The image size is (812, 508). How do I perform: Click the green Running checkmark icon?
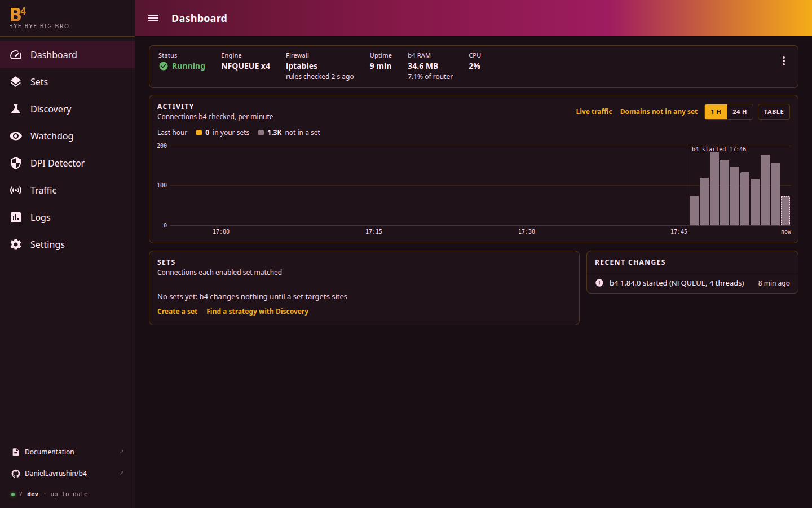[164, 66]
